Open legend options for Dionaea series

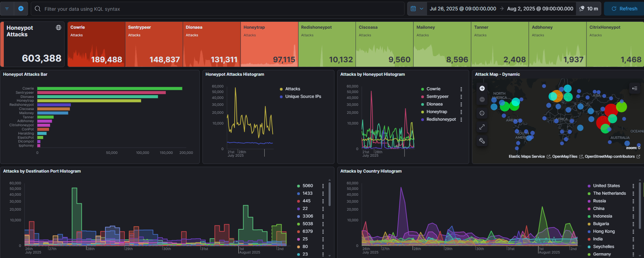[461, 104]
